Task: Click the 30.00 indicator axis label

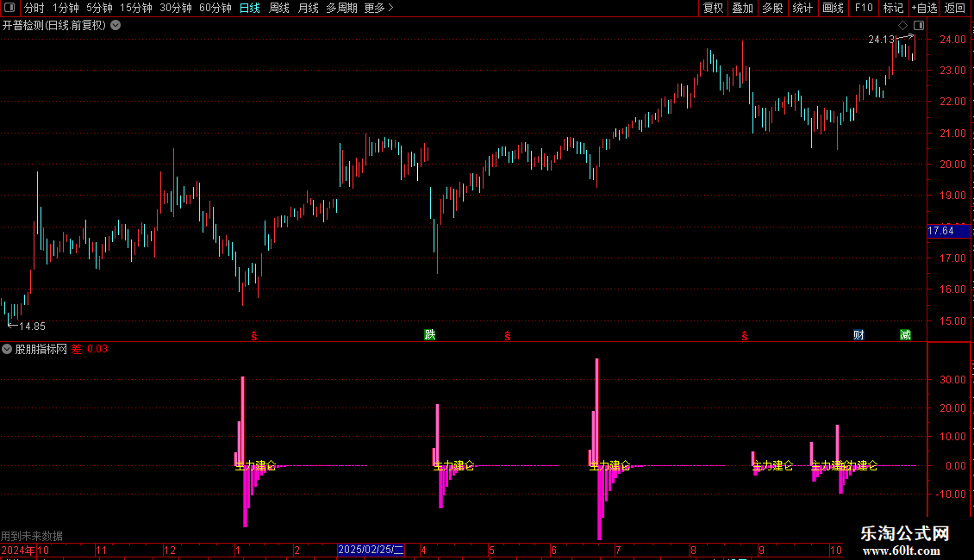Action: [952, 379]
